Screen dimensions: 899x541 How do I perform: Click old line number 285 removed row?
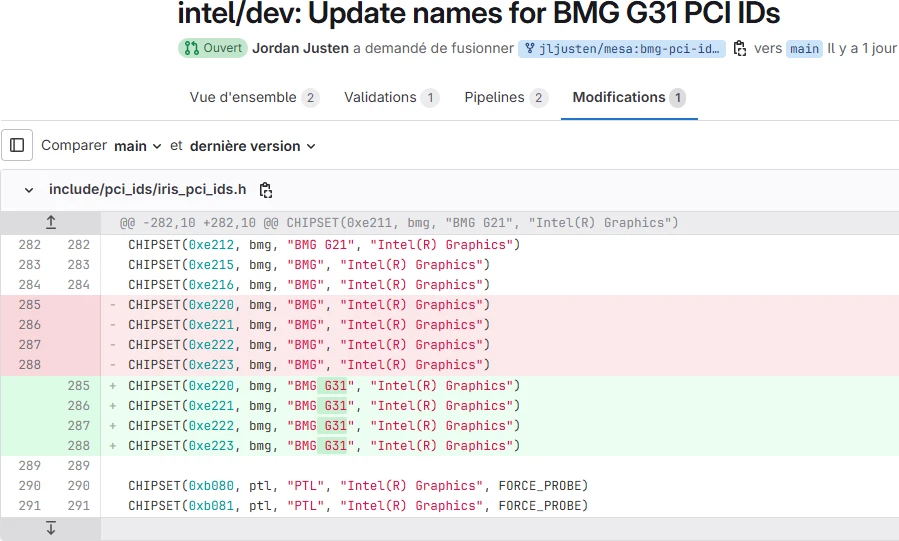point(30,304)
